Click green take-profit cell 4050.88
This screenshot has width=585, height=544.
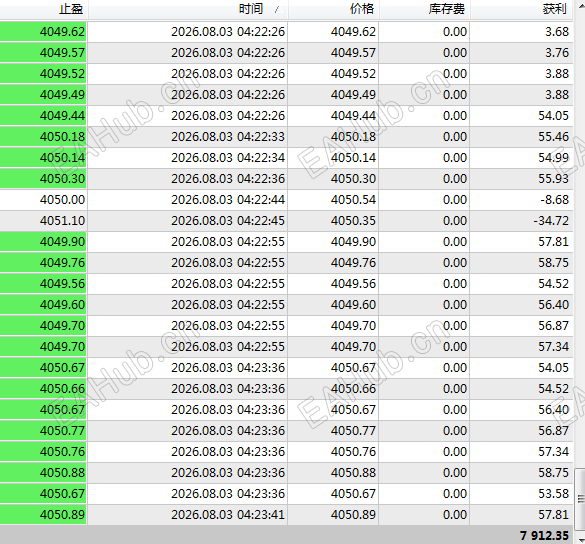tap(43, 472)
